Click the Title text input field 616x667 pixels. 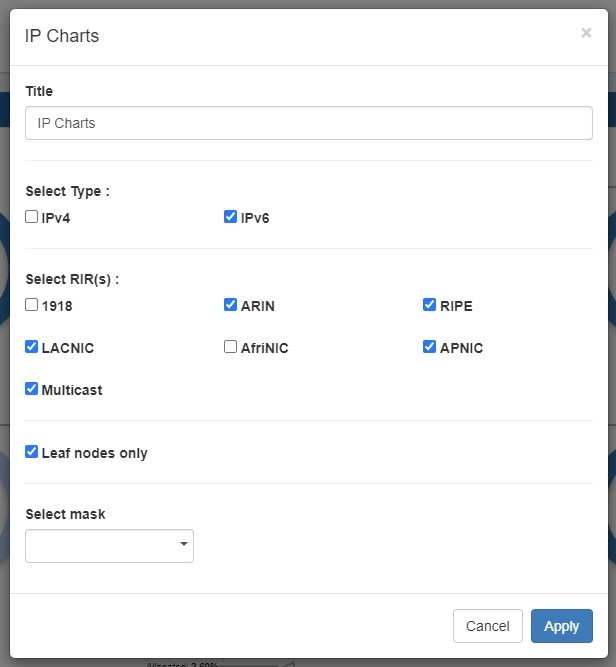point(308,123)
